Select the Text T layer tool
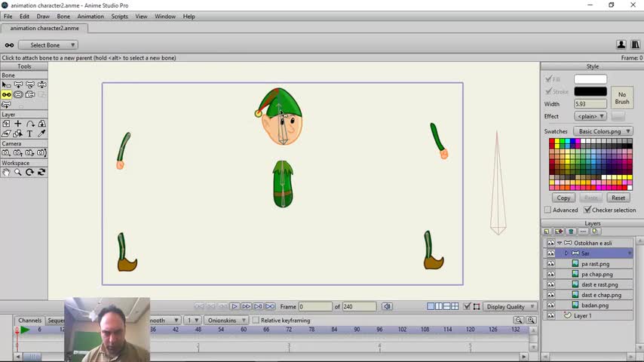Image resolution: width=644 pixels, height=362 pixels. pos(30,133)
